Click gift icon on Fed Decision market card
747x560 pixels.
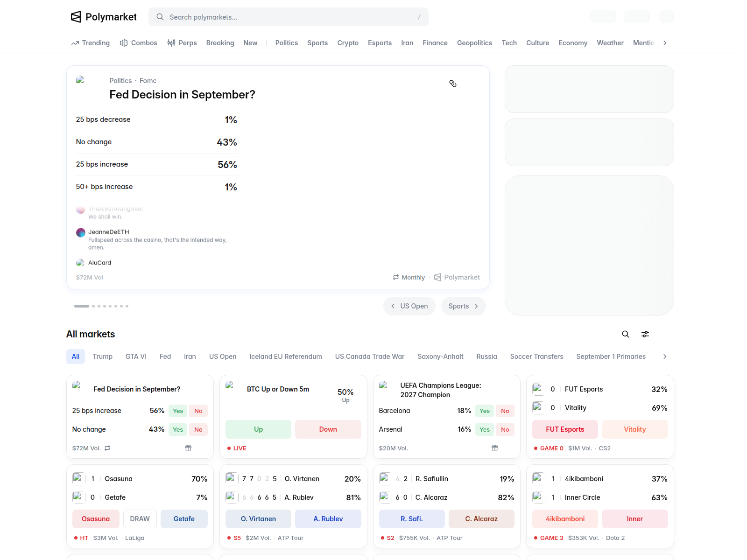(x=188, y=448)
